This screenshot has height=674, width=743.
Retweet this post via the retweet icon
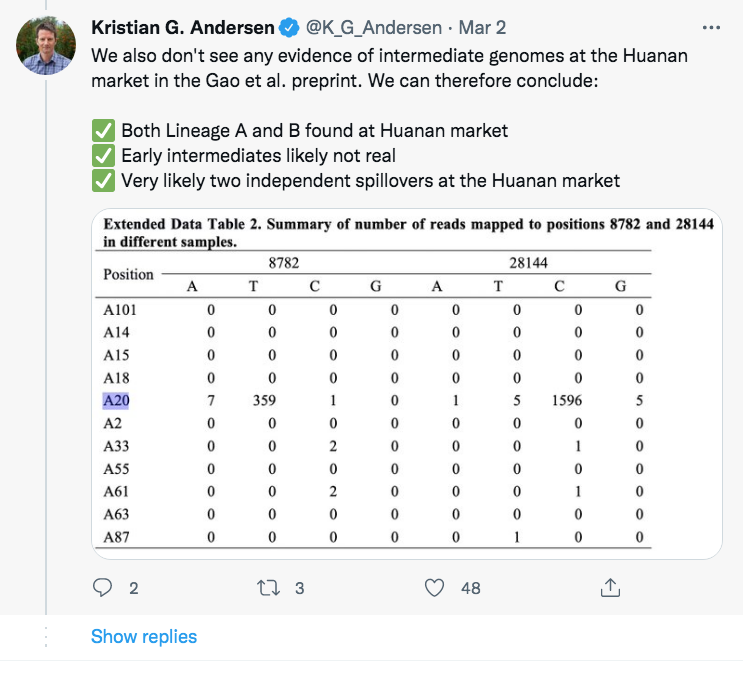268,588
